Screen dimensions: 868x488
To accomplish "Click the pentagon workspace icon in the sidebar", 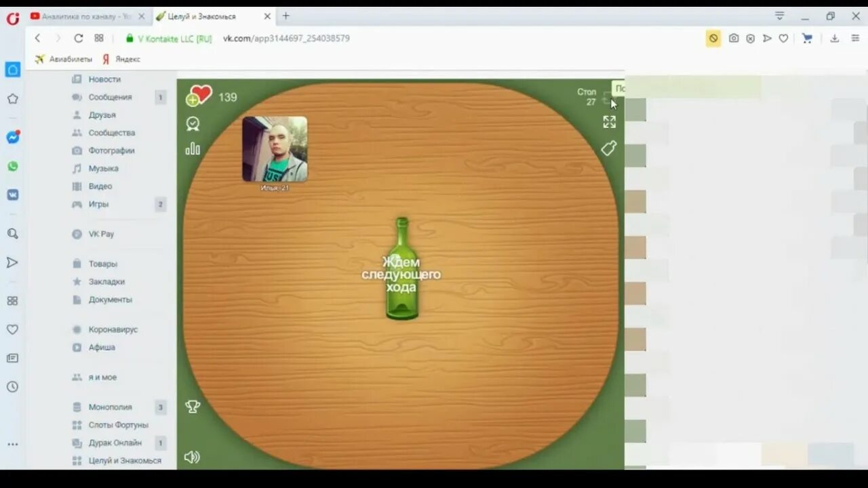I will (x=12, y=99).
